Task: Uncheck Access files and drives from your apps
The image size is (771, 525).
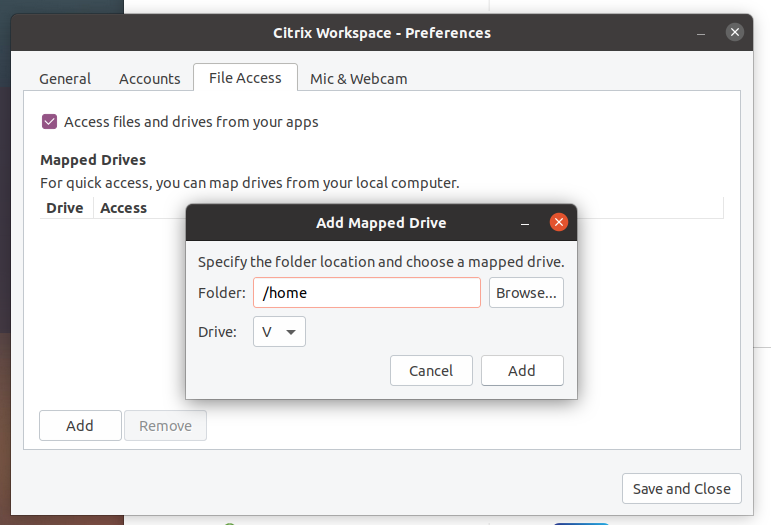Action: pyautogui.click(x=50, y=121)
